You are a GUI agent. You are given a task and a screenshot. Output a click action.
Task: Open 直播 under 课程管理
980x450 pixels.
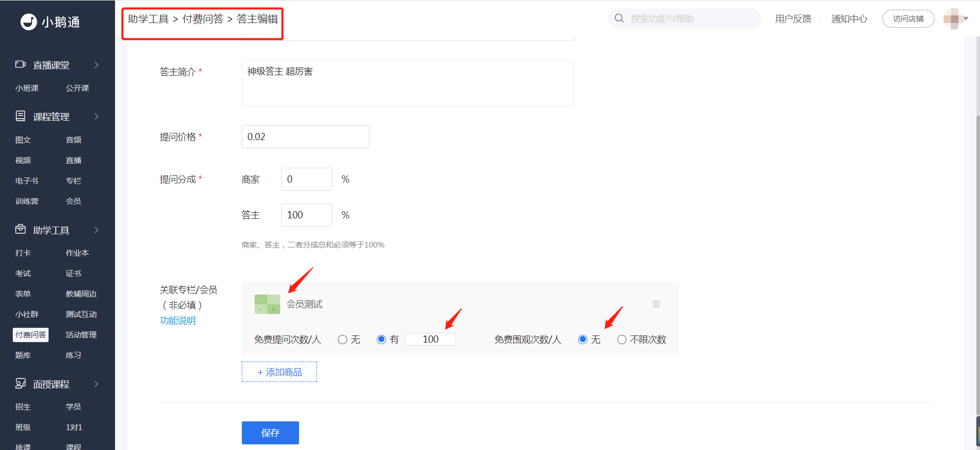coord(74,160)
